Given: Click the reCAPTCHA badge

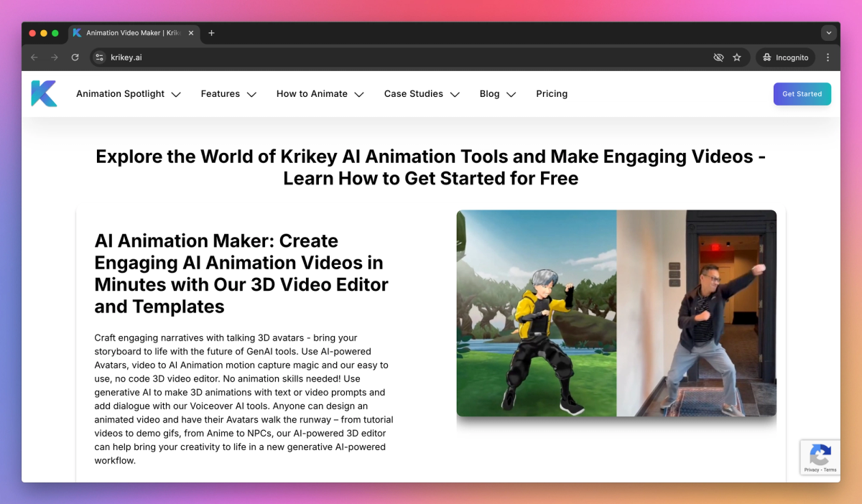Looking at the screenshot, I should 820,457.
